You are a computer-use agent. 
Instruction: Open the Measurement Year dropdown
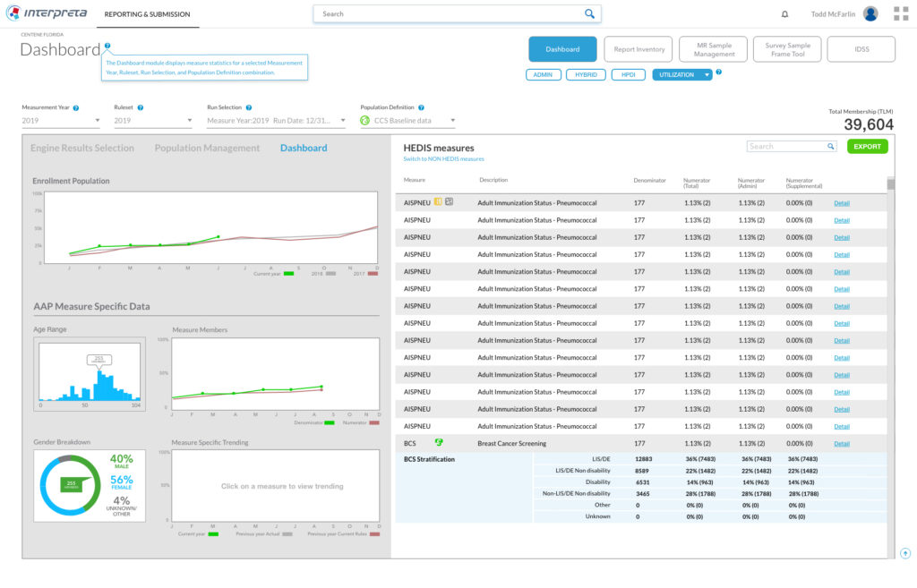click(x=61, y=121)
